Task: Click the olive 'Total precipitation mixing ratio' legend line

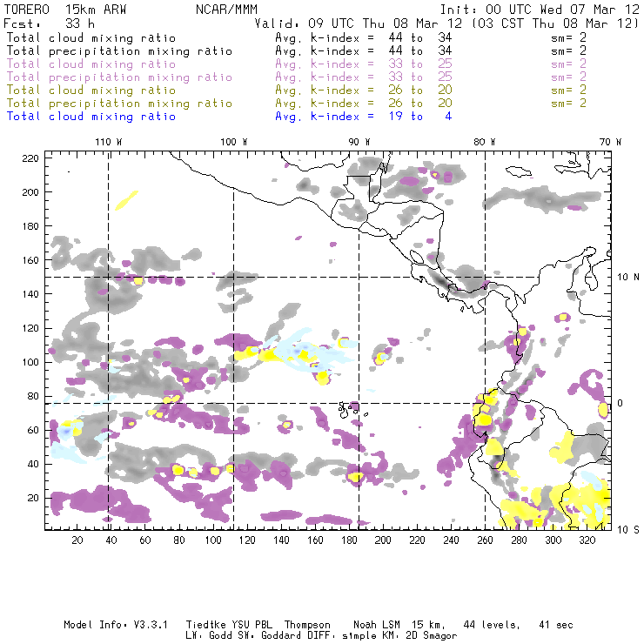Action: click(119, 104)
